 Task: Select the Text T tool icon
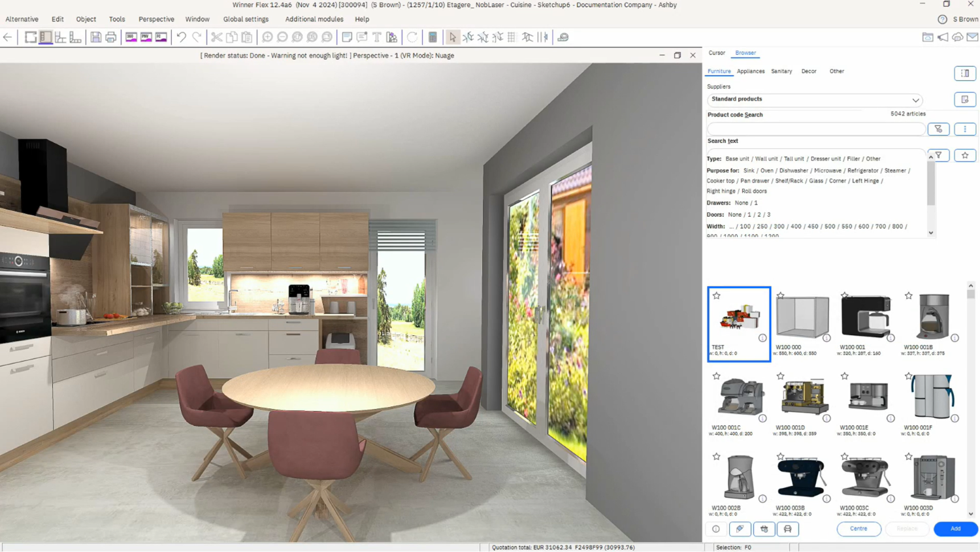pos(377,37)
